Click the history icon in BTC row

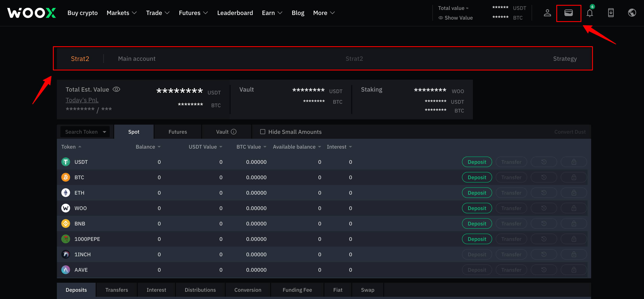tap(544, 177)
